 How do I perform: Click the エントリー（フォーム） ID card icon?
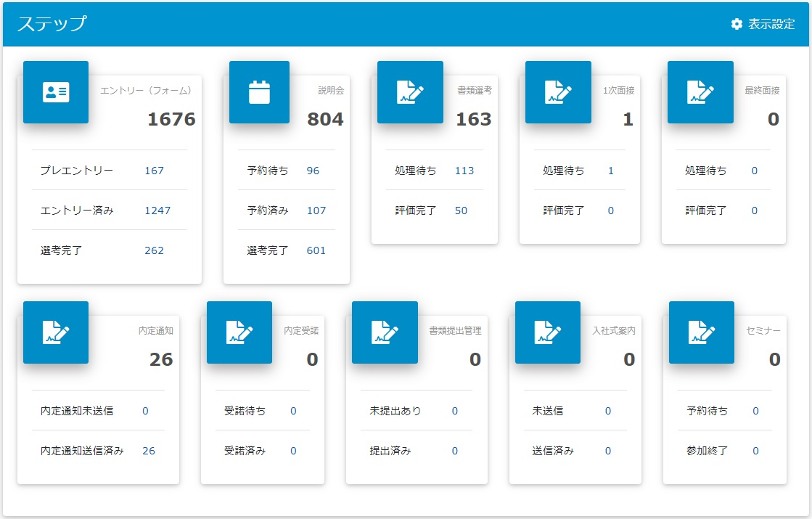[x=56, y=92]
